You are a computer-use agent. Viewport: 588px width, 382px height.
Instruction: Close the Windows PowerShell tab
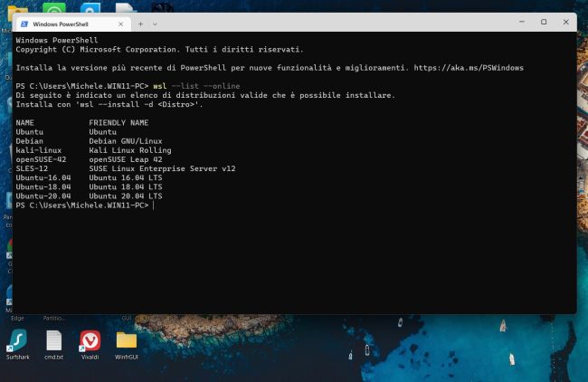coord(120,24)
